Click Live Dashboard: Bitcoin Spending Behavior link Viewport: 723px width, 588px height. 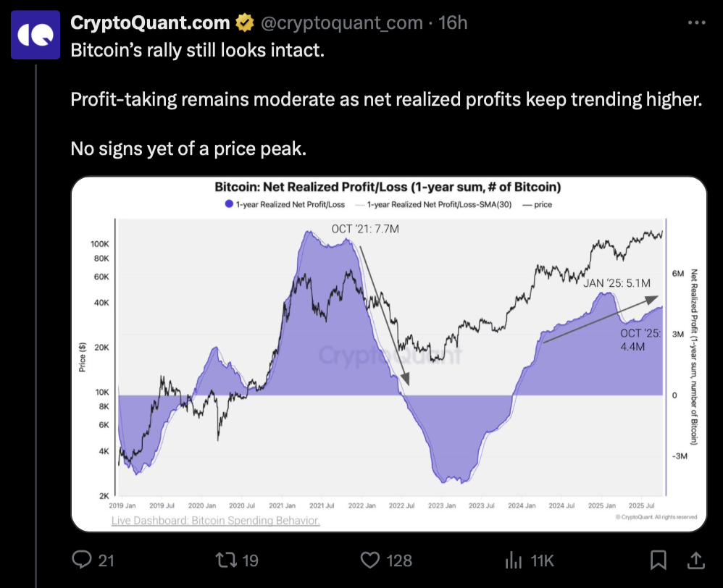(215, 520)
